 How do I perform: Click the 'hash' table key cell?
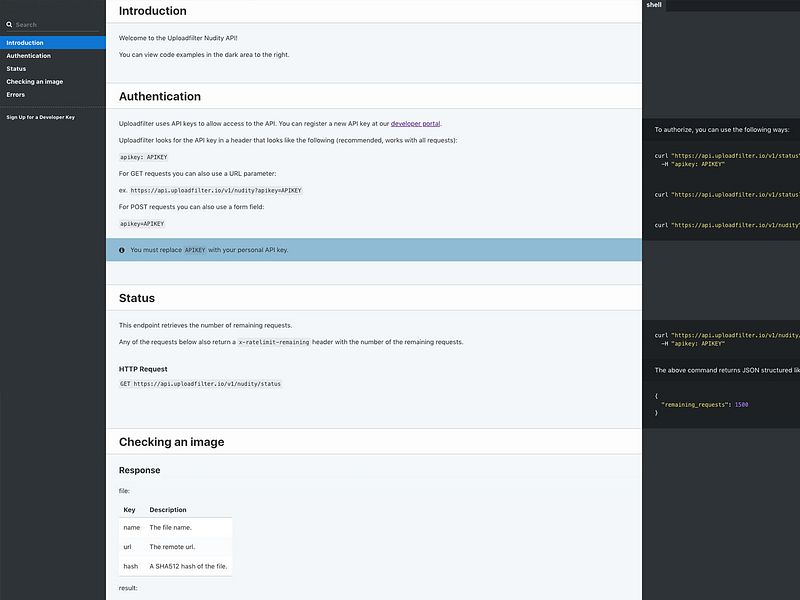(131, 566)
